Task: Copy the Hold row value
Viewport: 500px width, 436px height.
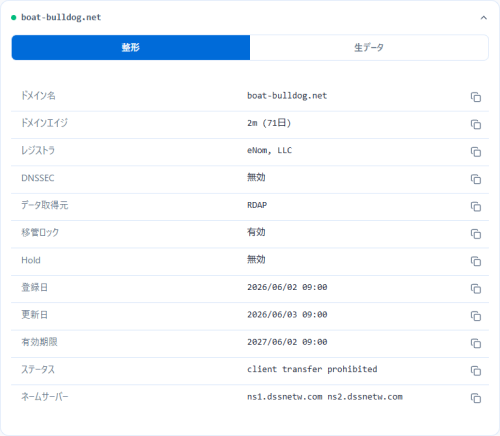Action: point(476,261)
